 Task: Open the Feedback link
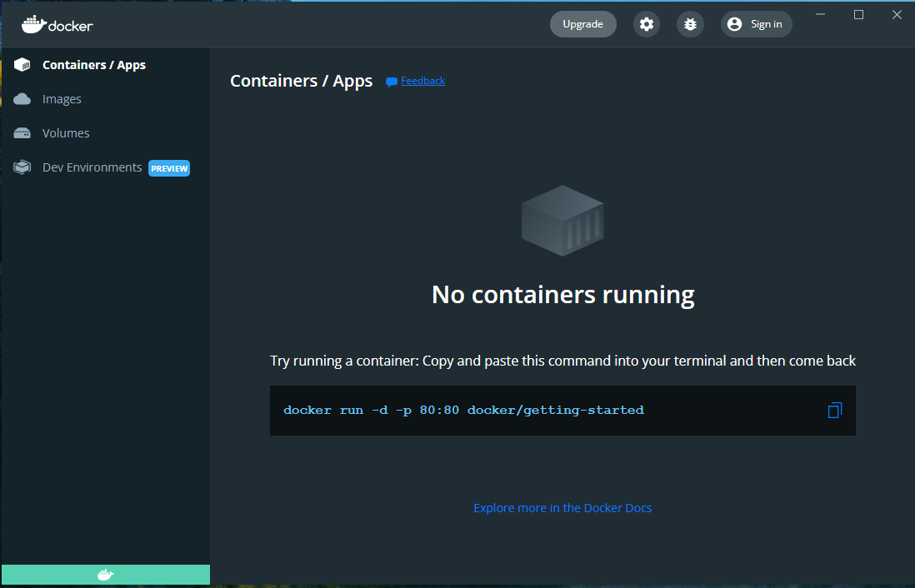pos(422,81)
